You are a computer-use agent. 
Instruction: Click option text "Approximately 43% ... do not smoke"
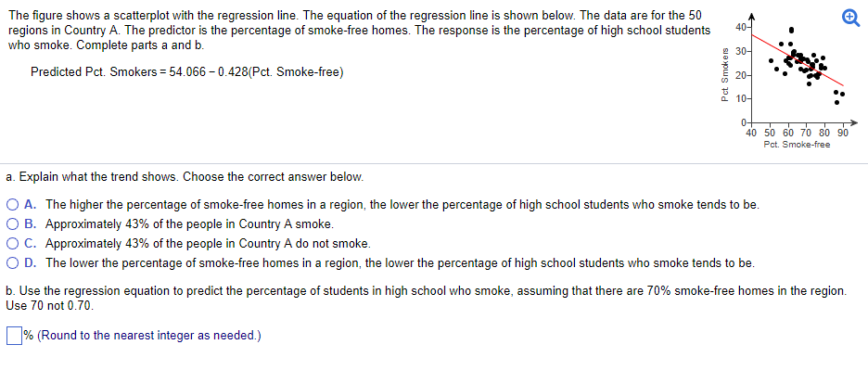point(207,243)
